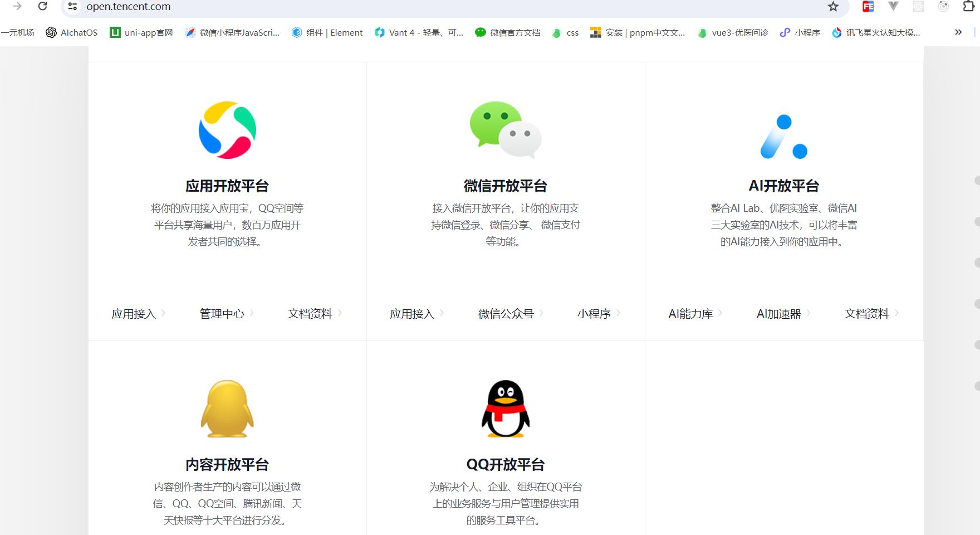Click the 微信开放平台 description text
Viewport: 980px width, 535px height.
[506, 225]
